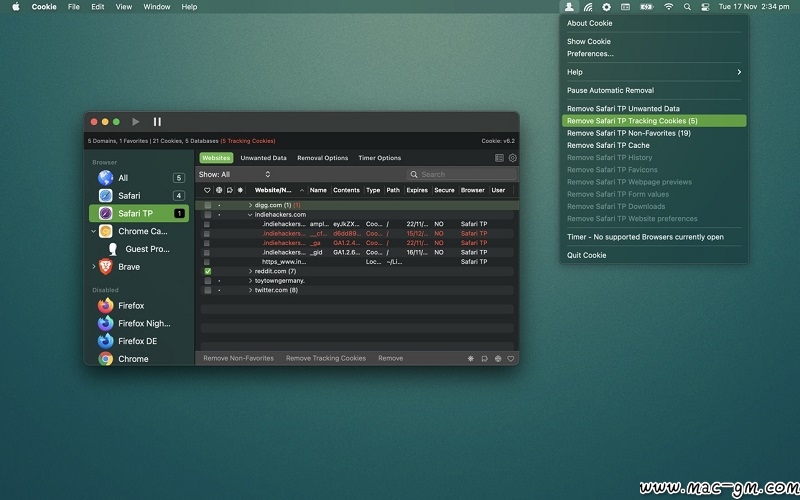The image size is (800, 500).
Task: Switch to the Timer Options tab
Action: click(x=380, y=158)
